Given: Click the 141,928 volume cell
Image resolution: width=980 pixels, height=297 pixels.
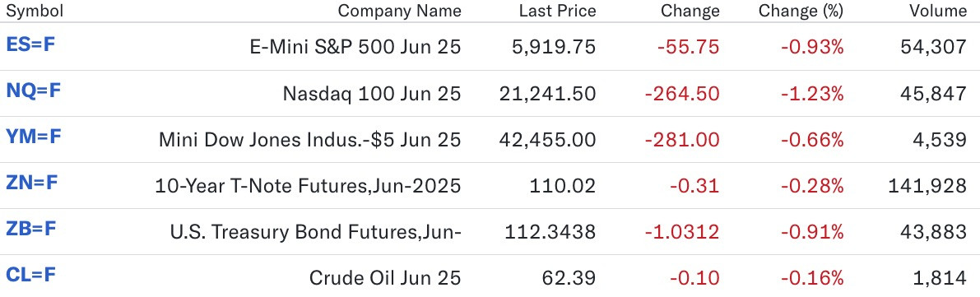Looking at the screenshot, I should point(927,186).
